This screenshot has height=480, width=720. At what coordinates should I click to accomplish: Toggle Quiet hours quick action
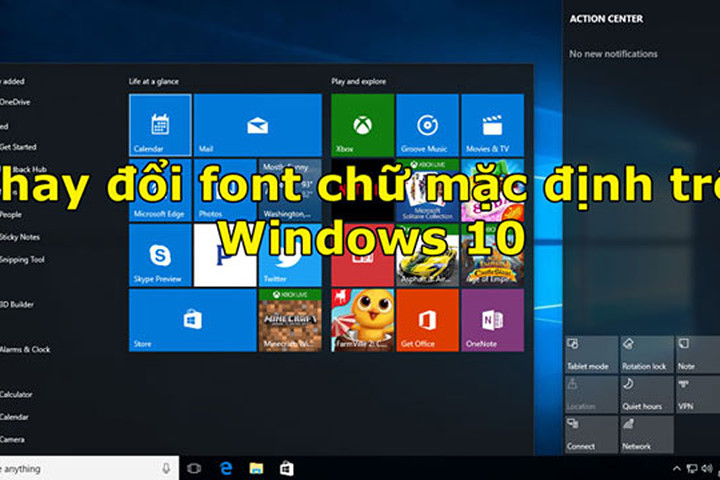coord(647,394)
